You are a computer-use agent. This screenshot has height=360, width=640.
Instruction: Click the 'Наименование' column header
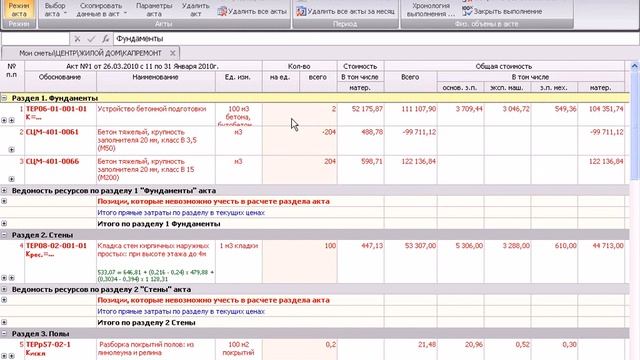[x=155, y=77]
